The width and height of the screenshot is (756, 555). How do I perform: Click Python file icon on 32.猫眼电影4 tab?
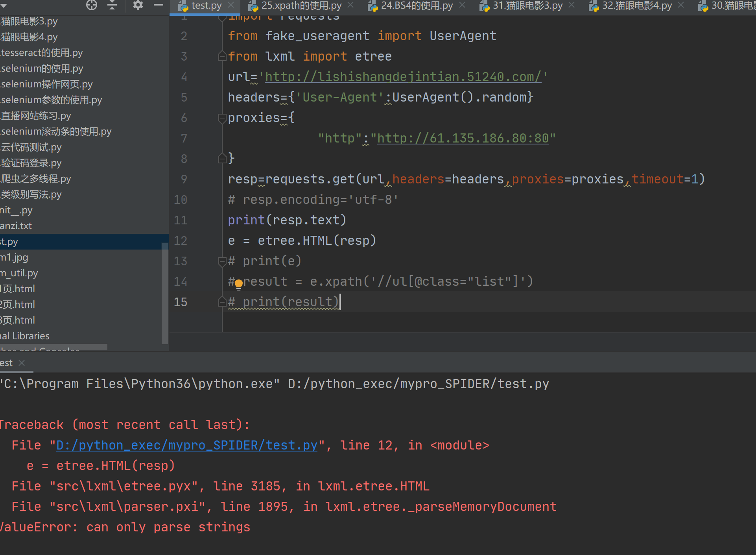click(x=594, y=6)
